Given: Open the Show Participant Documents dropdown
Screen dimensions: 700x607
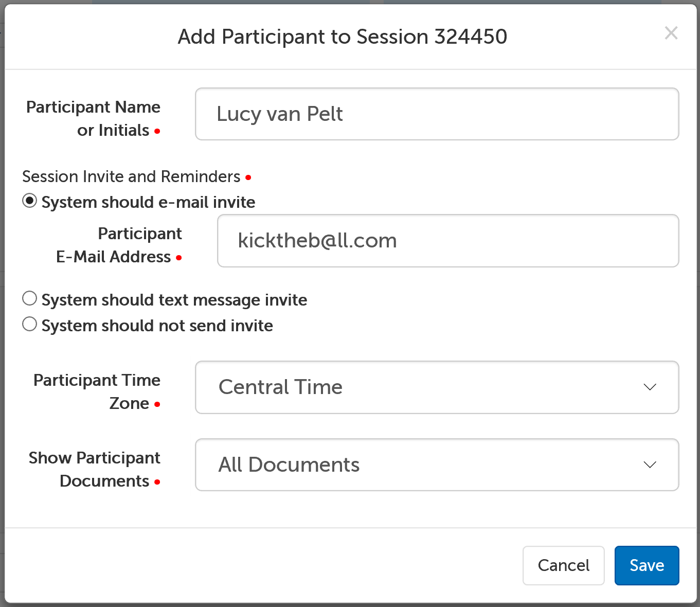Looking at the screenshot, I should [x=436, y=465].
